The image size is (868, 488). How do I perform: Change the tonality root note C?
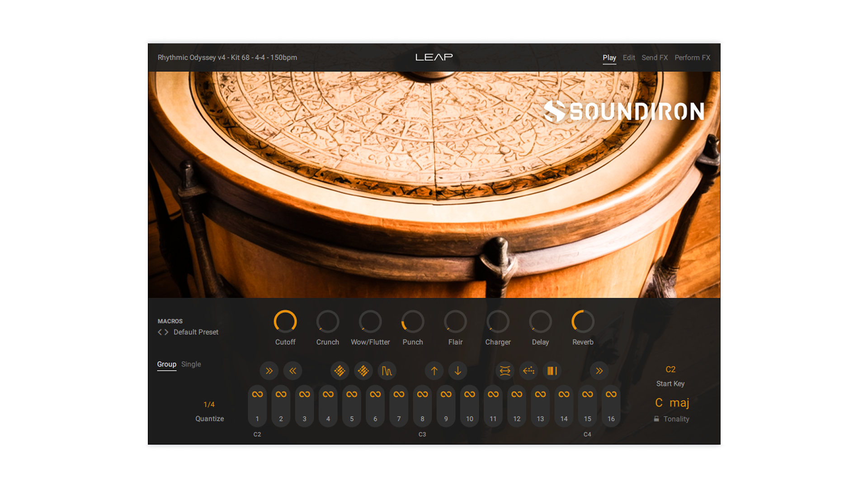pyautogui.click(x=659, y=403)
